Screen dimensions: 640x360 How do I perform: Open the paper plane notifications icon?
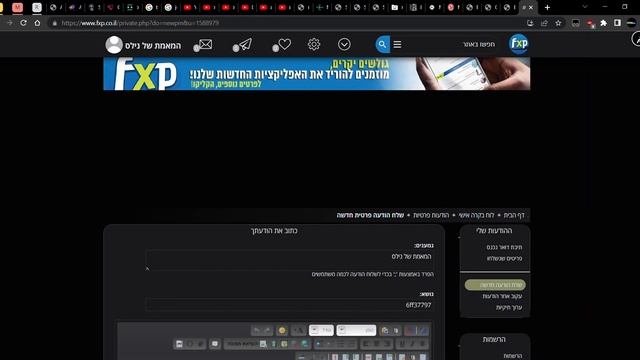(245, 44)
